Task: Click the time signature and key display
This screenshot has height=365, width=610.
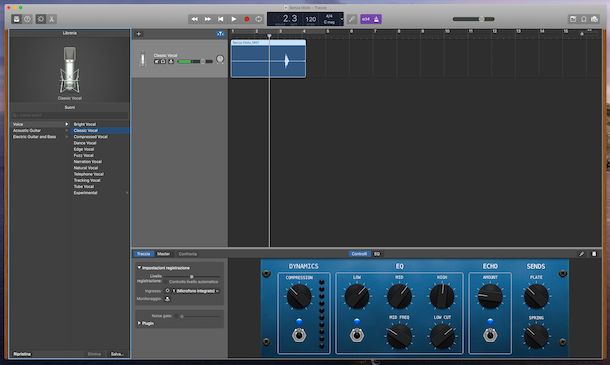Action: click(329, 19)
